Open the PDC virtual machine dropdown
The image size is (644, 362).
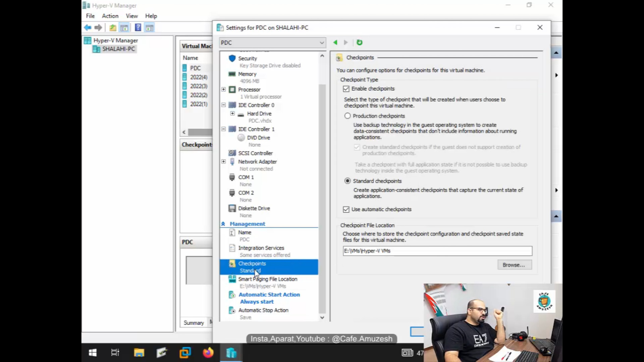pos(273,43)
